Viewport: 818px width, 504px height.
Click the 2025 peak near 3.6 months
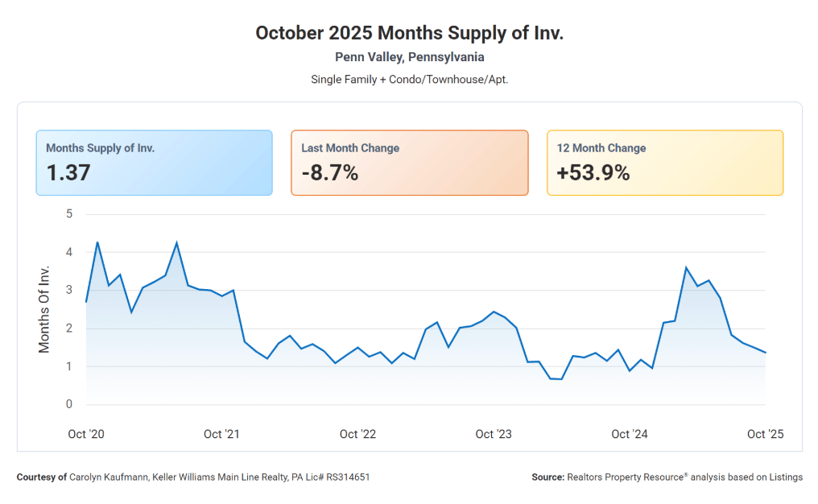(686, 267)
